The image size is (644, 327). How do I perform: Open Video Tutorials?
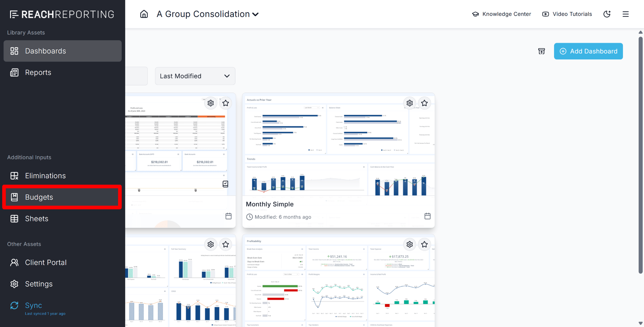point(567,14)
